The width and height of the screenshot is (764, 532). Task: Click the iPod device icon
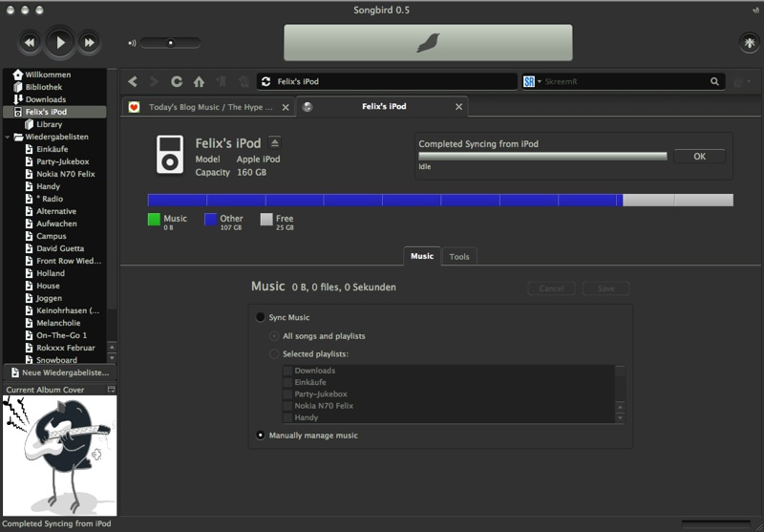[170, 155]
